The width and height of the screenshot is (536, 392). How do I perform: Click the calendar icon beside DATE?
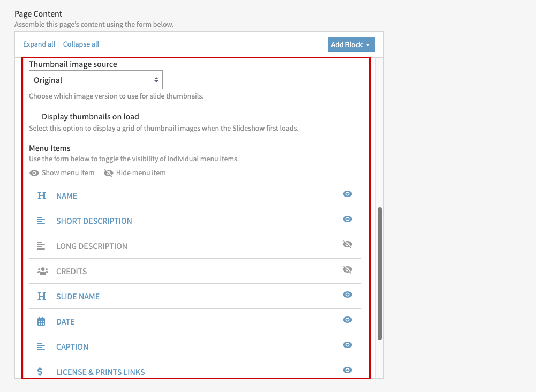point(42,321)
